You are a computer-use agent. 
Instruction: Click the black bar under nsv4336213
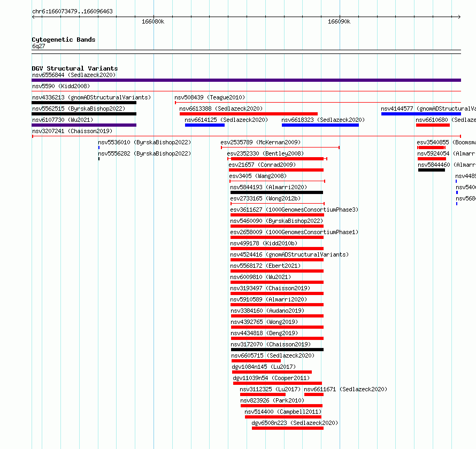tap(84, 103)
